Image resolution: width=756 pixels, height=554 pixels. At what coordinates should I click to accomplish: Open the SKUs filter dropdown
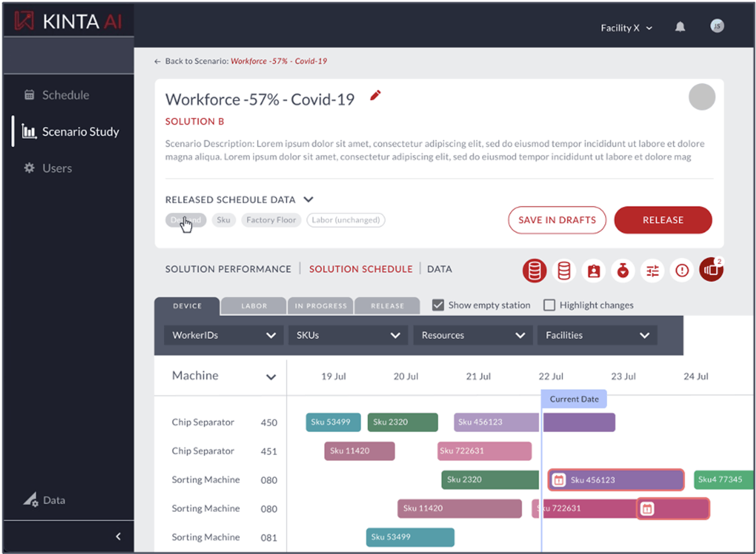(348, 335)
